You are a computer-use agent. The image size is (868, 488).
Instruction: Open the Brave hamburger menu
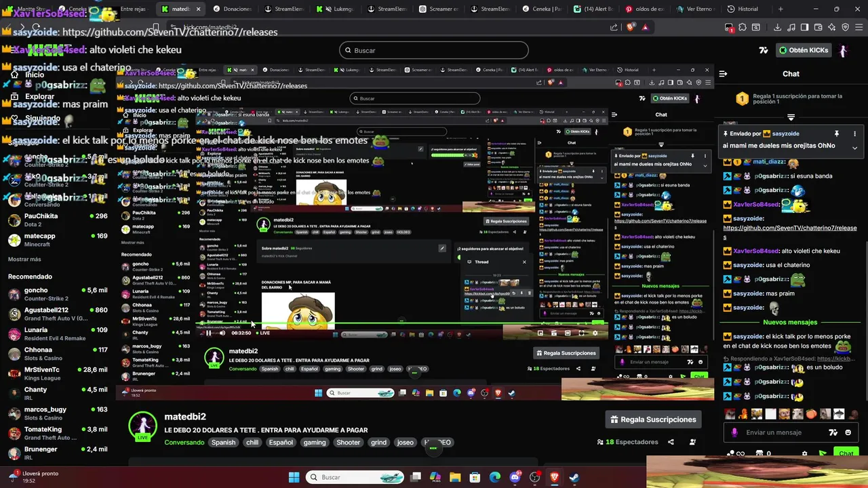click(859, 27)
